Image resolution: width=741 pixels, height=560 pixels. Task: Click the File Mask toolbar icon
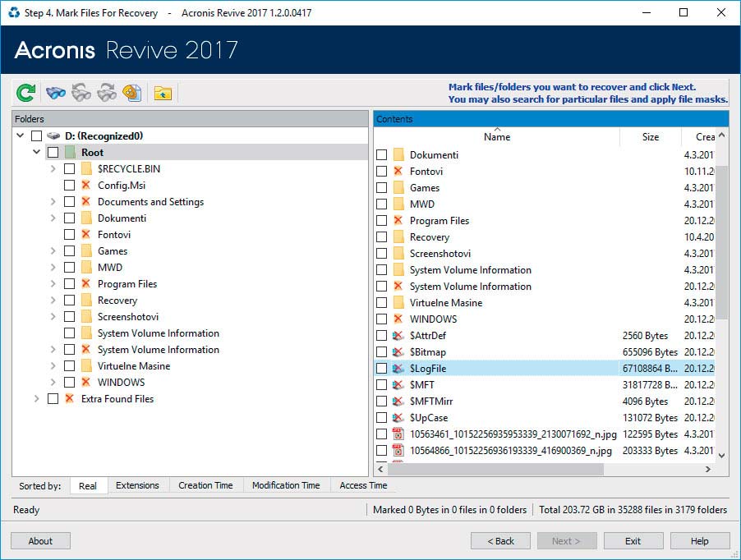132,93
